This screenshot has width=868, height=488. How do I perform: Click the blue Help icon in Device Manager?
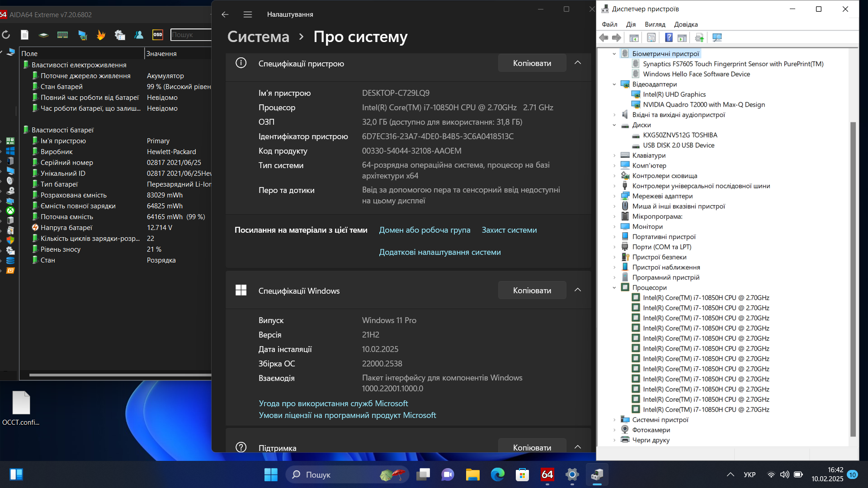click(669, 38)
